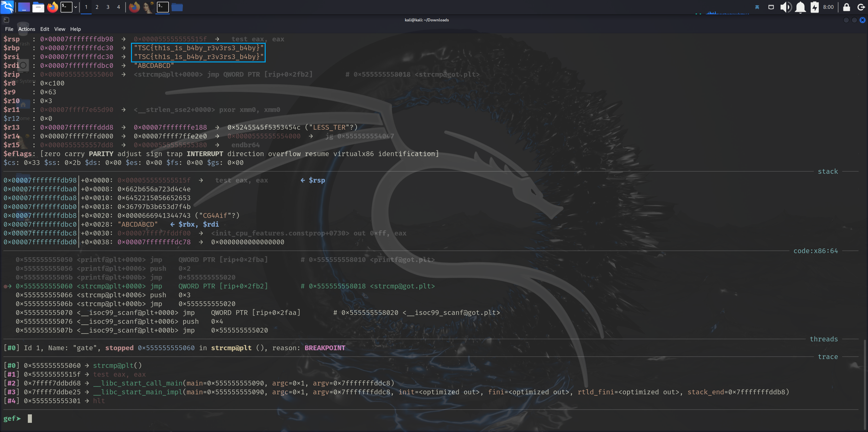Open the notifications bell icon
Image resolution: width=868 pixels, height=432 pixels.
tap(800, 7)
